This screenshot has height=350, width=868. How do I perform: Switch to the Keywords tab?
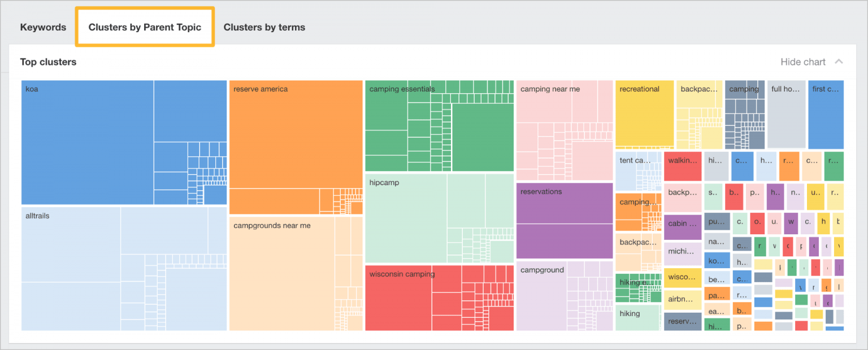coord(43,27)
